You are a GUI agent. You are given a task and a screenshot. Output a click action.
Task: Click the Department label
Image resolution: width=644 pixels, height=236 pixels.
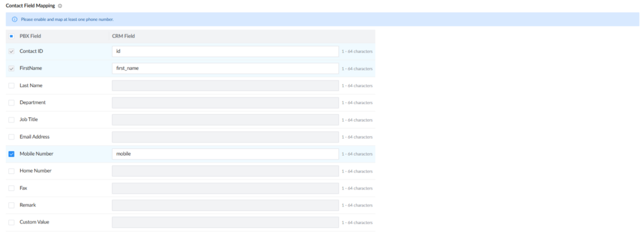tap(33, 103)
